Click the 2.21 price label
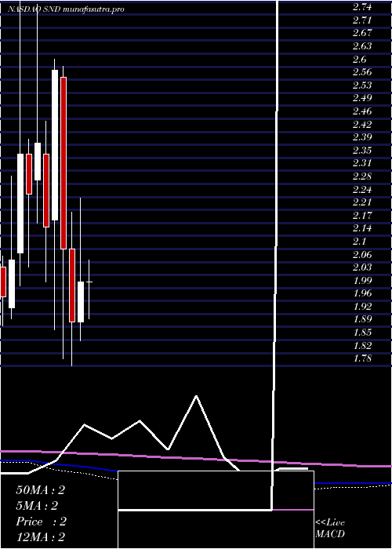Image resolution: width=392 pixels, height=549 pixels. click(x=362, y=202)
